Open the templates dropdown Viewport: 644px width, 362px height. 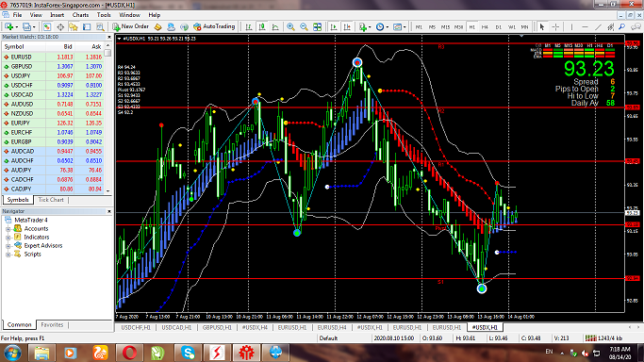tap(399, 26)
